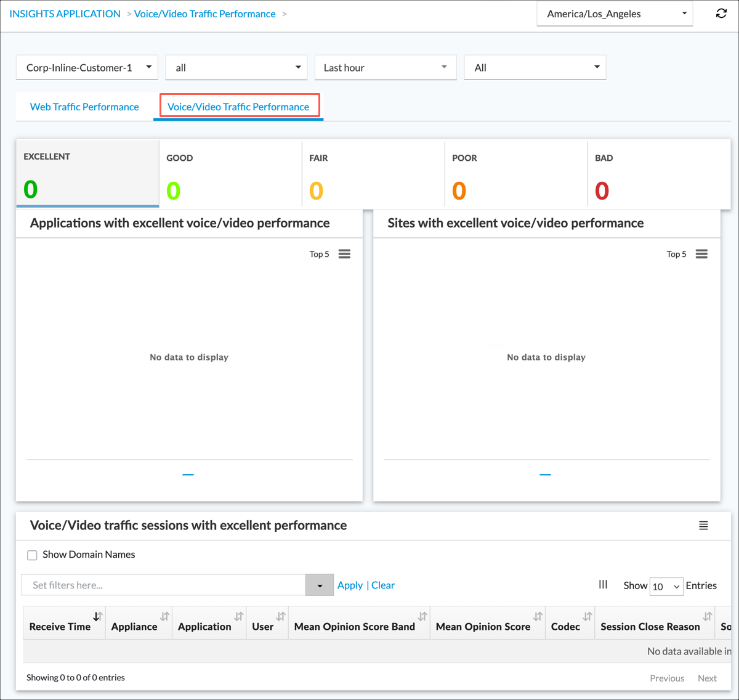The width and height of the screenshot is (739, 700).
Task: Select Voice/Video Traffic Performance tab
Action: pyautogui.click(x=238, y=107)
